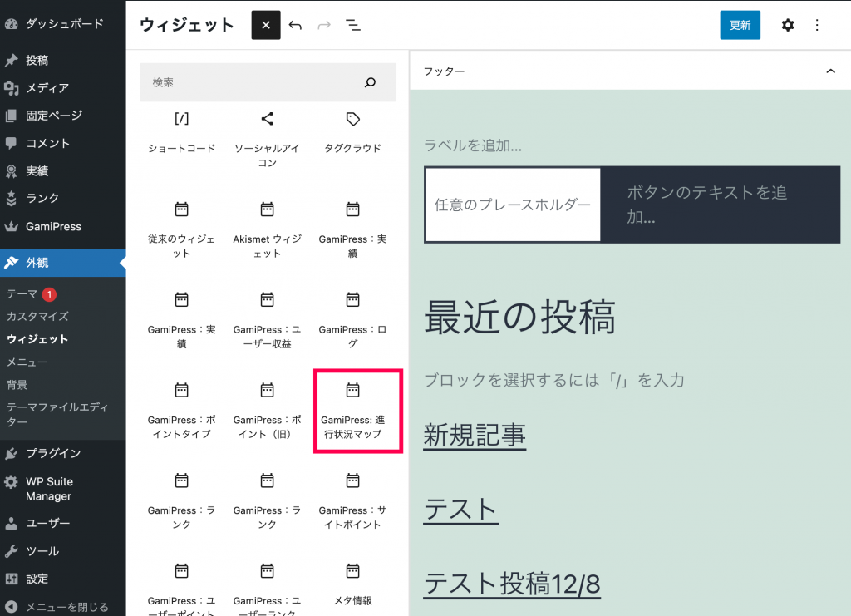Image resolution: width=851 pixels, height=616 pixels.
Task: Insert the GamiPress：ログ block
Action: (x=352, y=321)
